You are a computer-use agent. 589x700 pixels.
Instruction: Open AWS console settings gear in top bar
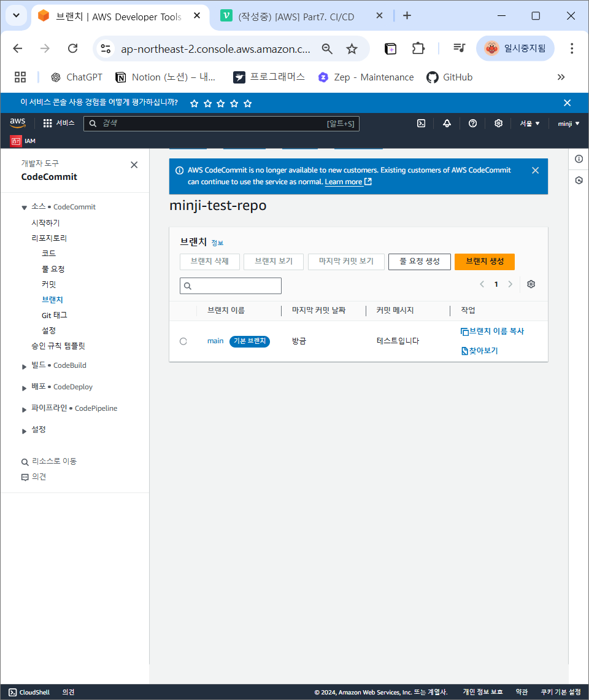pyautogui.click(x=498, y=123)
